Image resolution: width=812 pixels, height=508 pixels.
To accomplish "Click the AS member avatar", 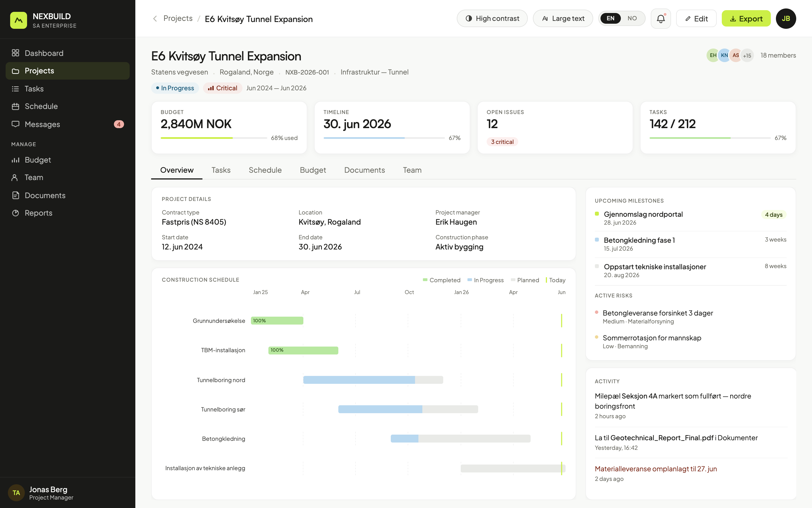I will click(736, 55).
